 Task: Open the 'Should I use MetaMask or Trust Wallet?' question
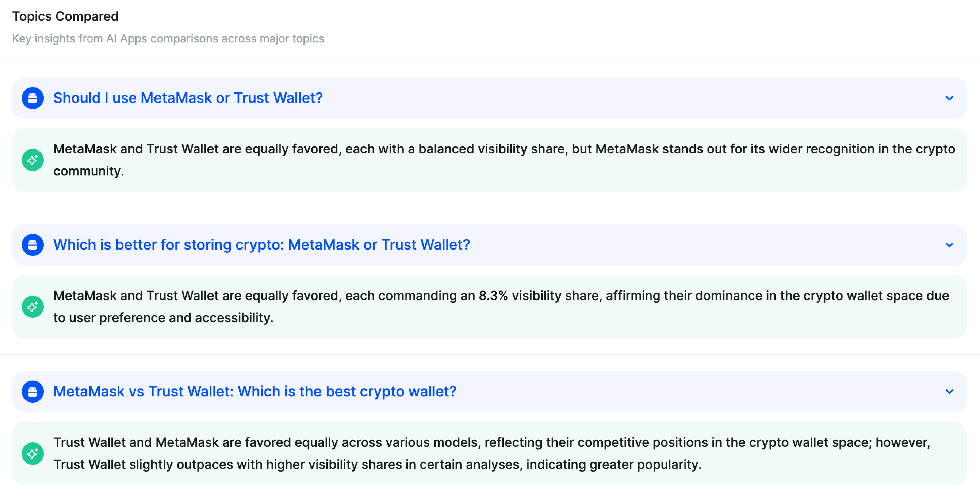[x=188, y=98]
